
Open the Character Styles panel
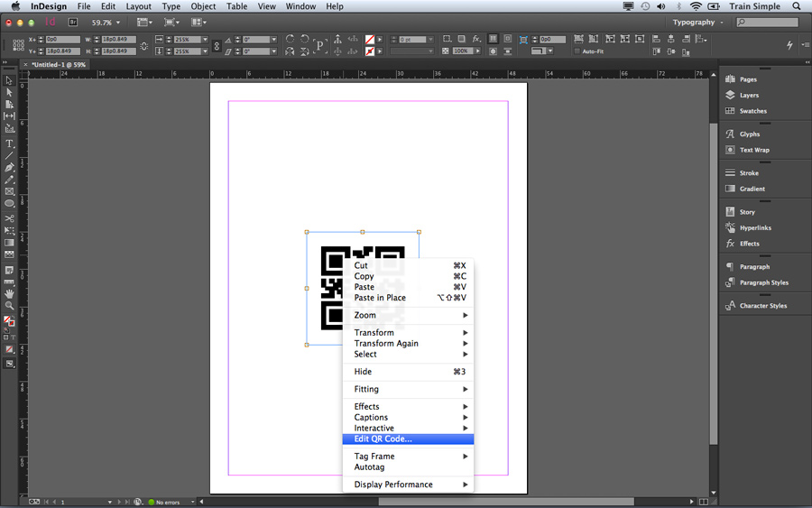coord(762,306)
